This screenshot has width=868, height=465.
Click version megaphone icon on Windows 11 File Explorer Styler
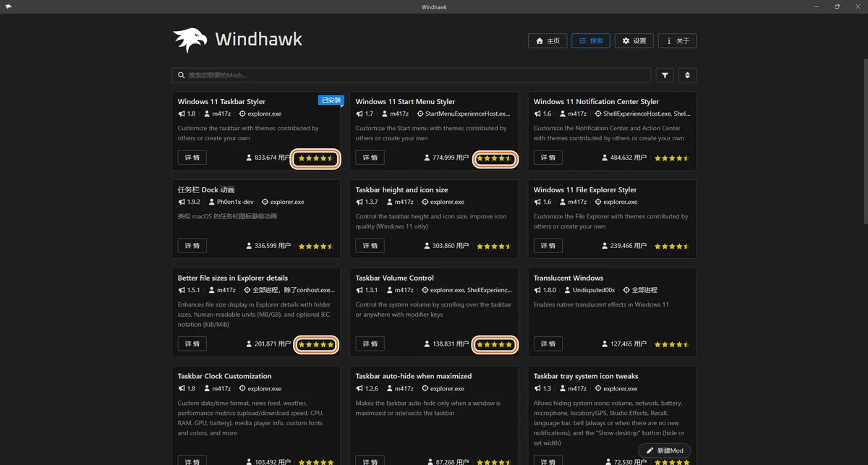tap(537, 202)
